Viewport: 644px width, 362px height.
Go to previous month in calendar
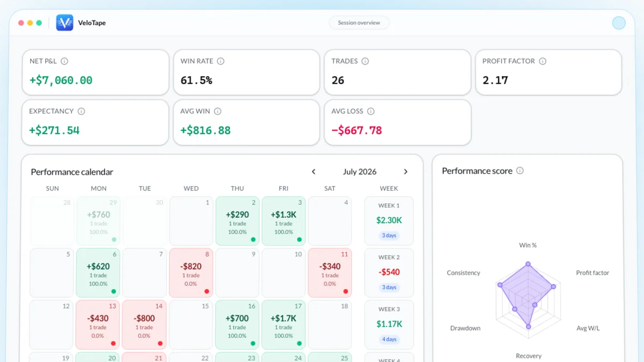pyautogui.click(x=313, y=172)
